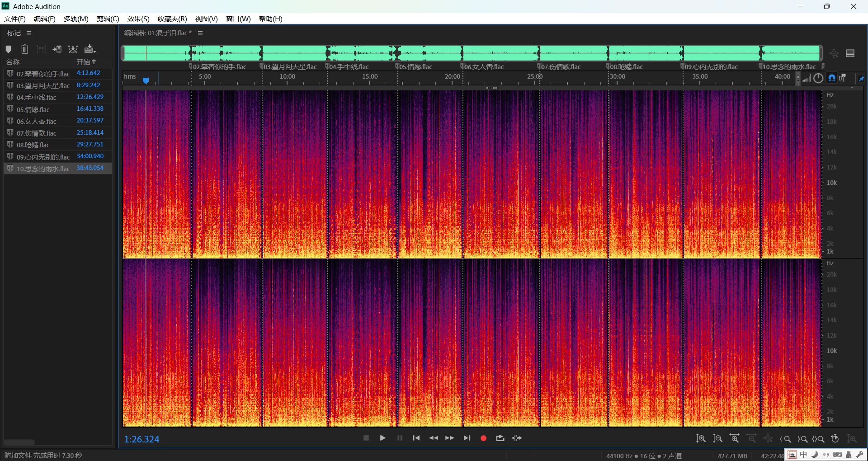Viewport: 868px width, 461px height.
Task: Toggle snapping magnet icon
Action: pyautogui.click(x=832, y=78)
